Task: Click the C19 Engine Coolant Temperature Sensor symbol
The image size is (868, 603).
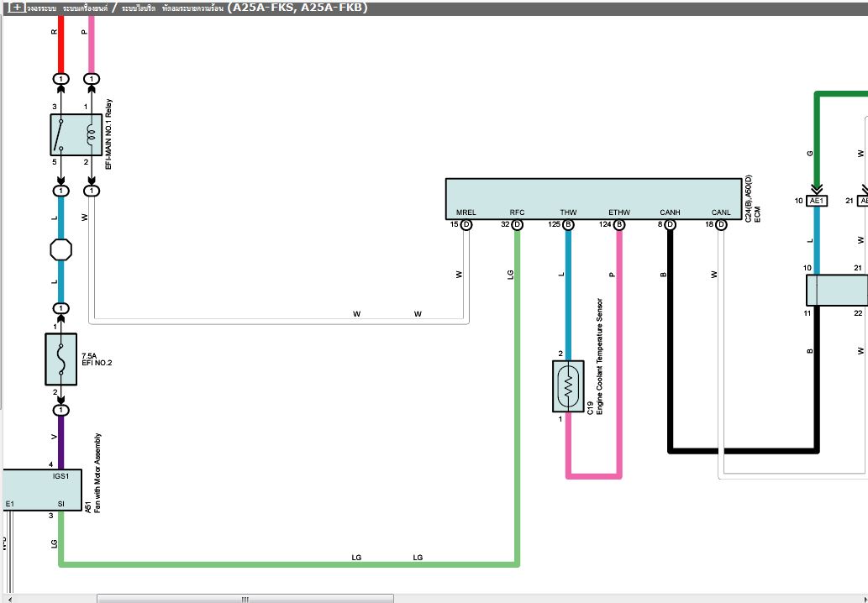Action: coord(568,386)
